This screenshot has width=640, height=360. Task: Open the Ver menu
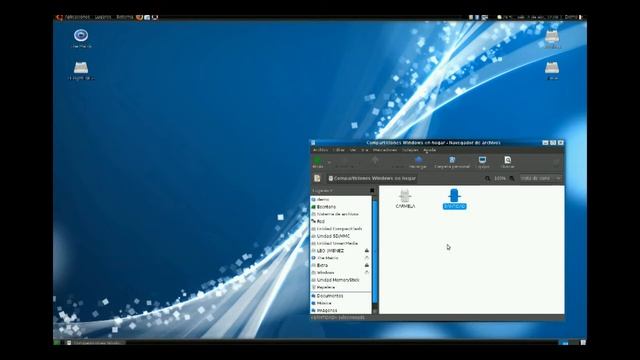click(x=353, y=150)
